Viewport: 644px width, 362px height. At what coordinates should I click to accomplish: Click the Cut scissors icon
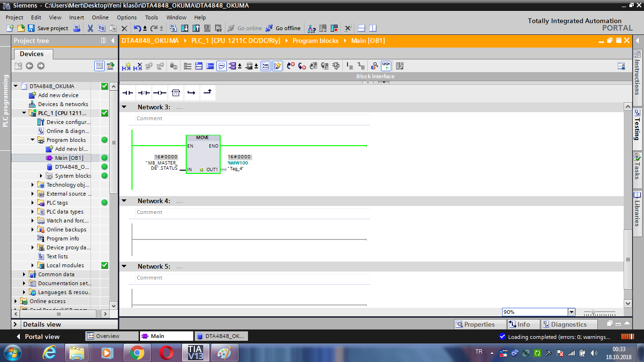pyautogui.click(x=90, y=28)
